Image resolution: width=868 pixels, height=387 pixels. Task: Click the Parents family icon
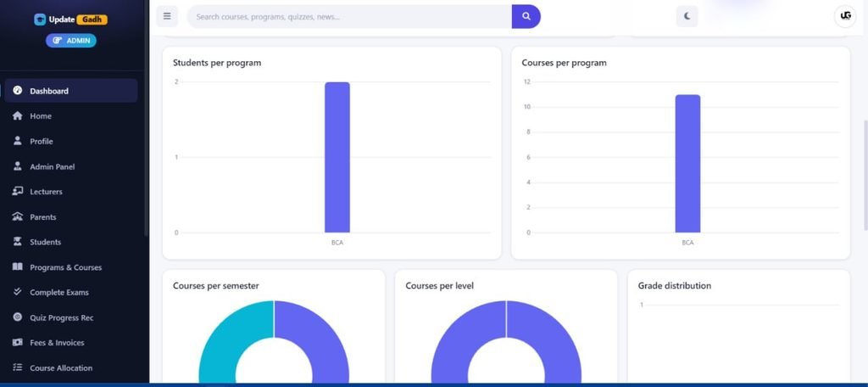(x=17, y=216)
